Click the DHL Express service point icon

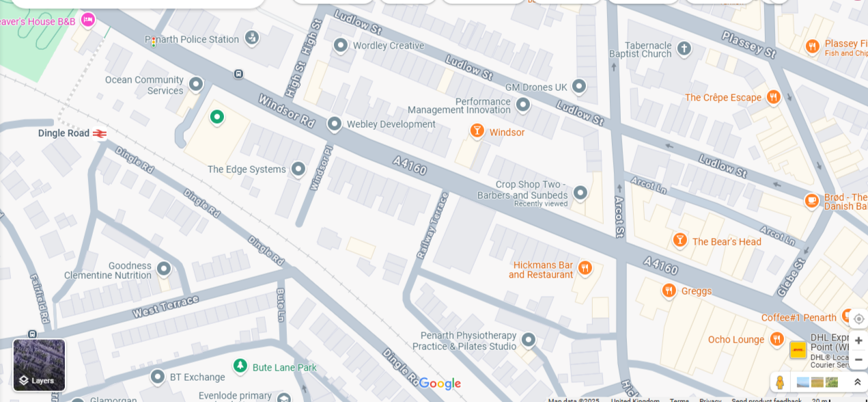(798, 350)
